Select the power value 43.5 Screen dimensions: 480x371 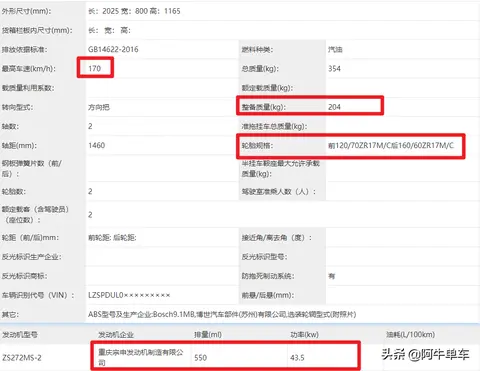tap(297, 358)
